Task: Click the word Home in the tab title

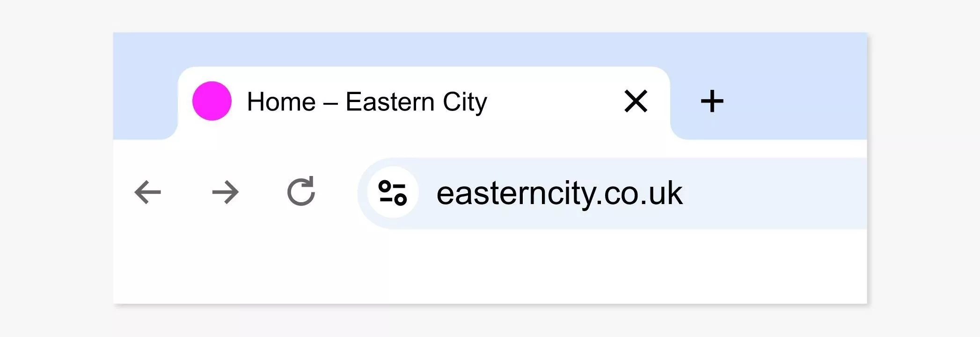Action: 281,102
